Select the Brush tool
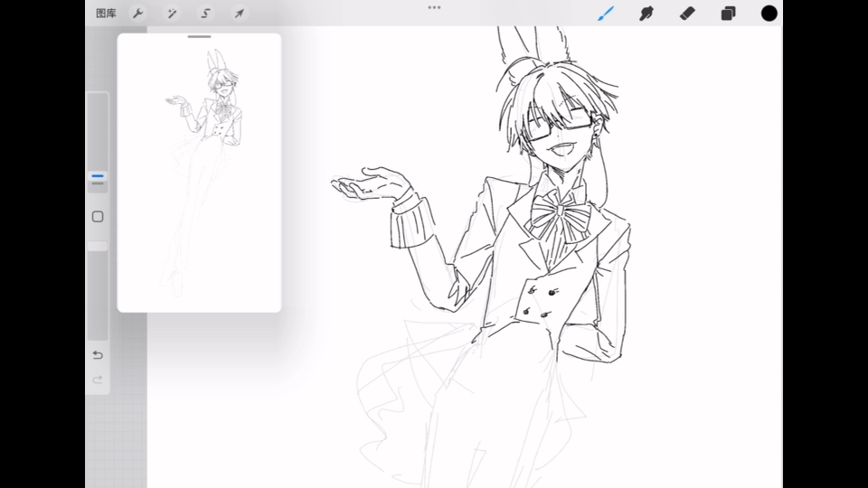868x488 pixels. pyautogui.click(x=606, y=14)
